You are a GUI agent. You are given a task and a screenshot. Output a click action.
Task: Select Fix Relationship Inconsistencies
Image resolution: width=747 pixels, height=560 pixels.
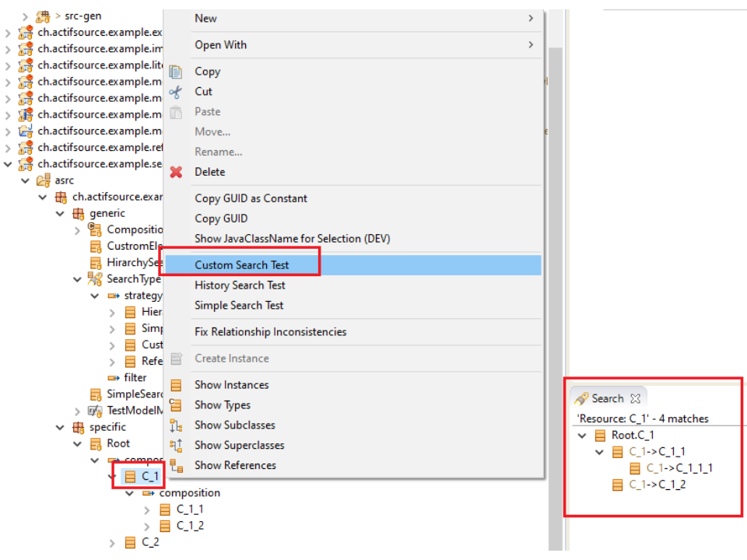270,332
